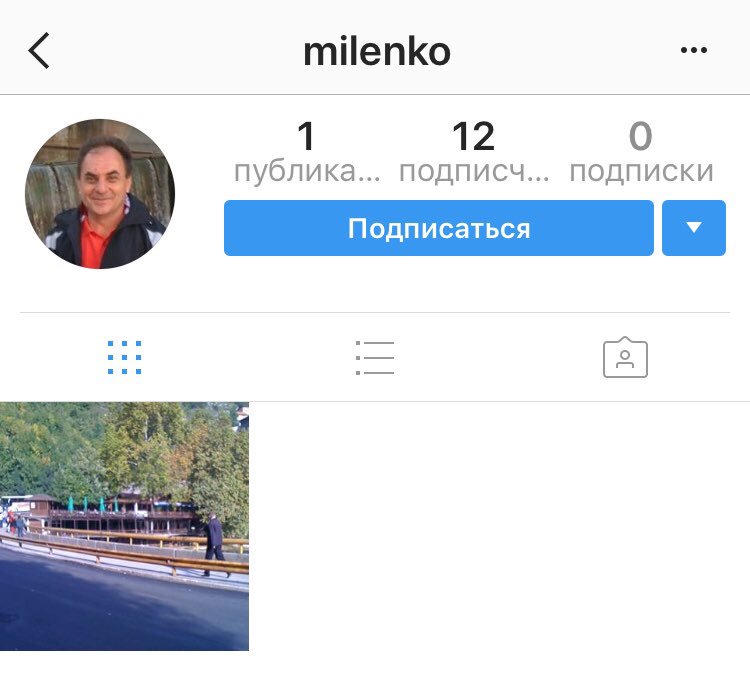The image size is (750, 675).
Task: Tap the posts count number 1
Action: coord(307,136)
